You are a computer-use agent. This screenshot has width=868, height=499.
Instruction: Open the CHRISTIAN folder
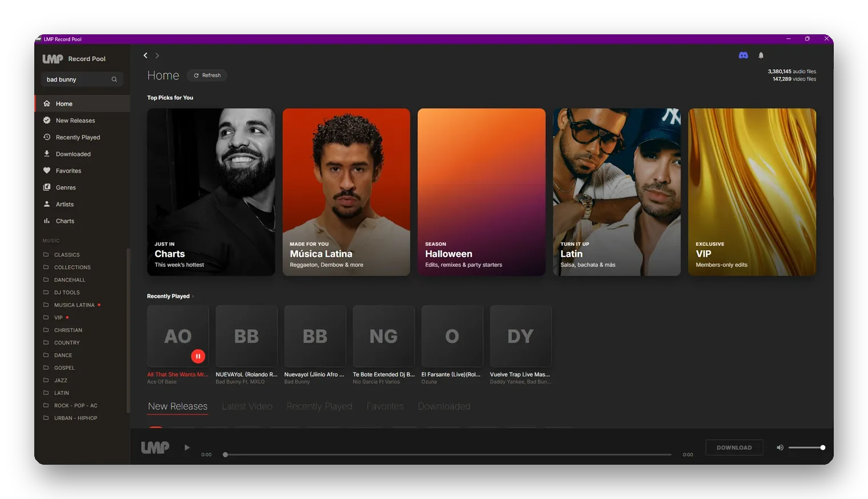(68, 330)
